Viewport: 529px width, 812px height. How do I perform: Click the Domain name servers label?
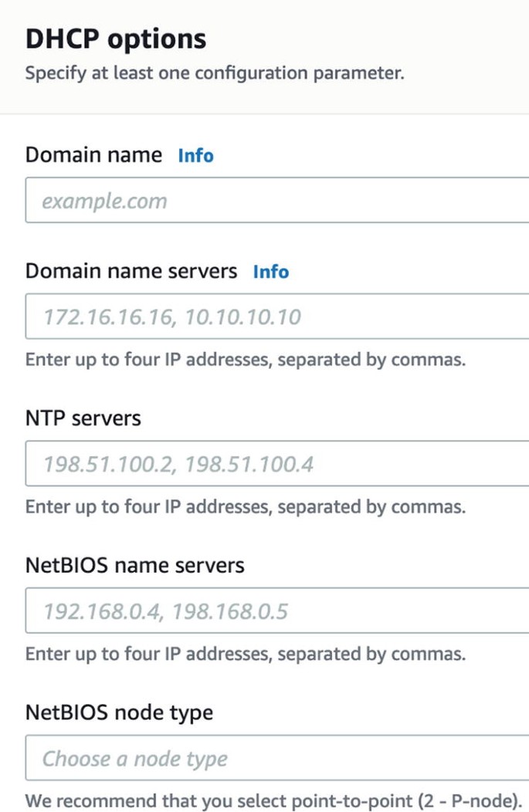tap(131, 272)
